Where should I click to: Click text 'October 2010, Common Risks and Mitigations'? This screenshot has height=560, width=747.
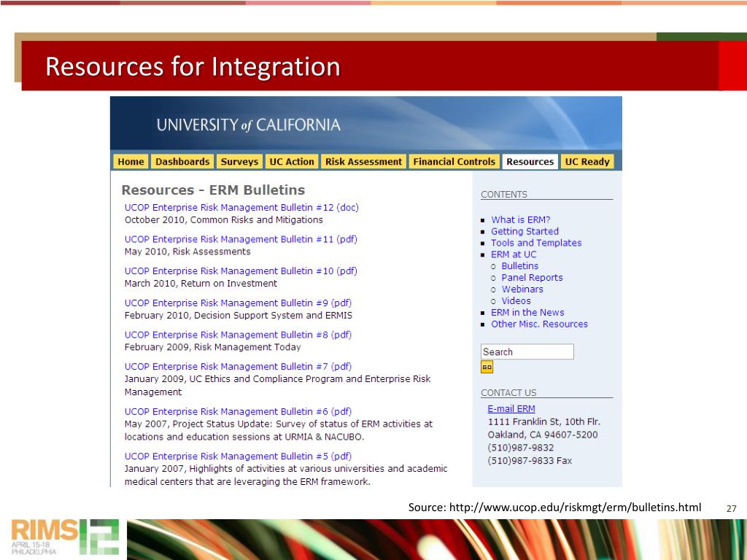pyautogui.click(x=223, y=220)
